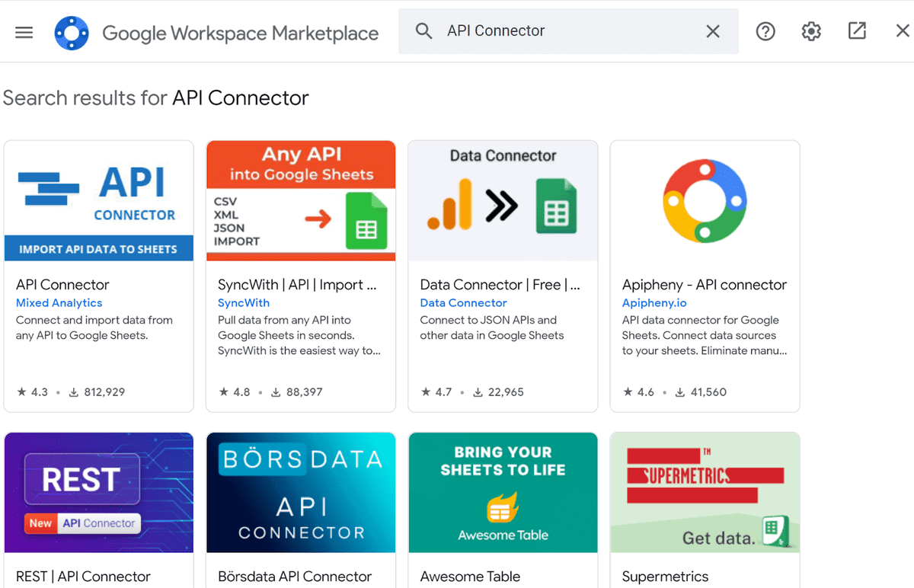Click the search magnifier icon
The image size is (914, 588).
[x=423, y=31]
